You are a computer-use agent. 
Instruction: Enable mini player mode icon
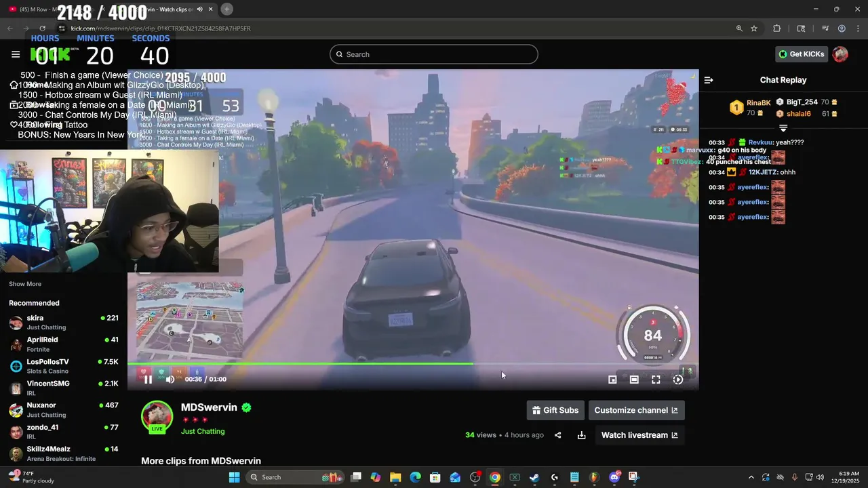point(612,380)
